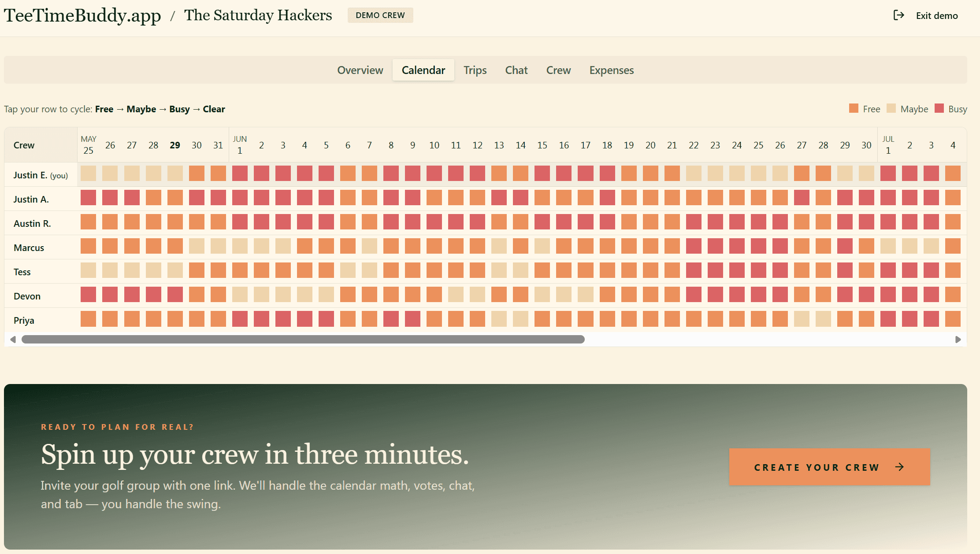
Task: Click 'Spin up your crew' headline
Action: (255, 454)
